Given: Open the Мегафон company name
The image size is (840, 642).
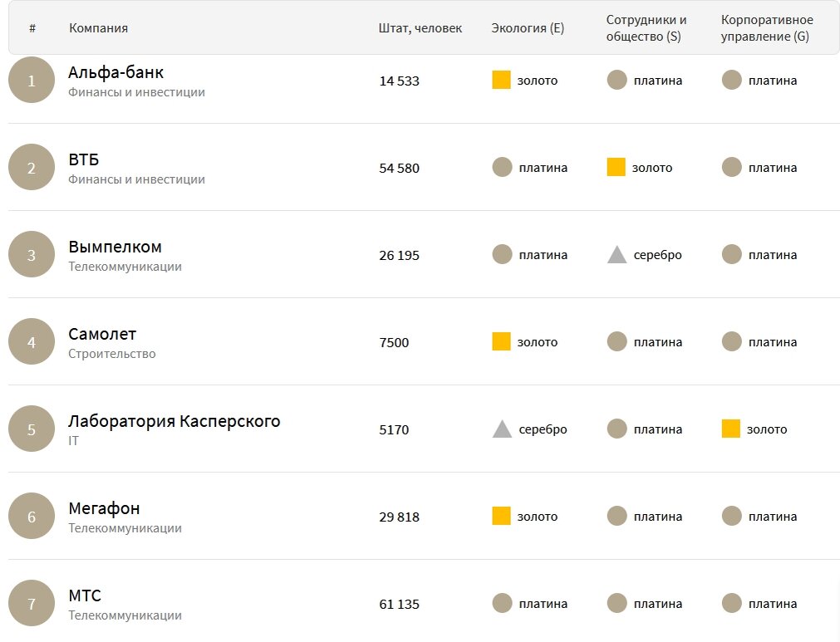Looking at the screenshot, I should (104, 508).
